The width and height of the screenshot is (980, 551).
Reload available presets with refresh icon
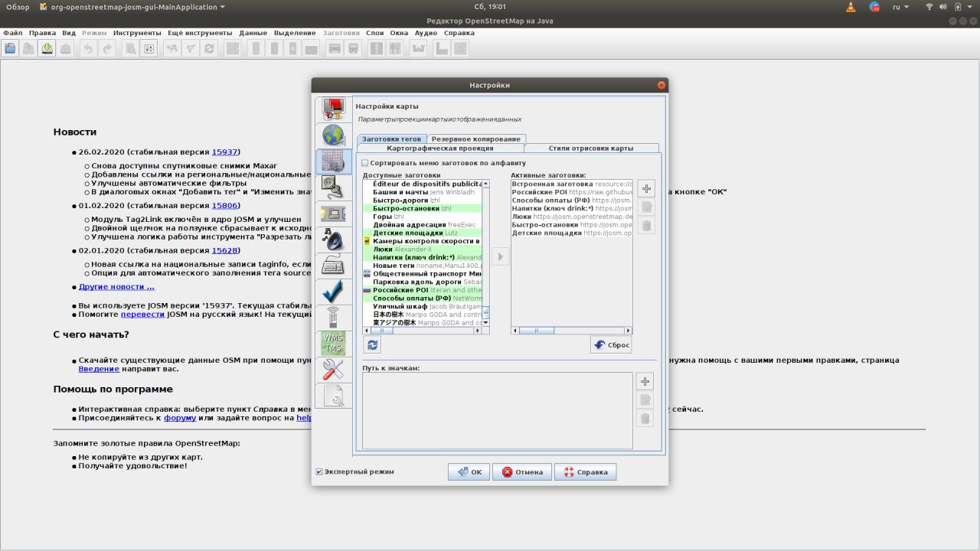click(x=372, y=345)
